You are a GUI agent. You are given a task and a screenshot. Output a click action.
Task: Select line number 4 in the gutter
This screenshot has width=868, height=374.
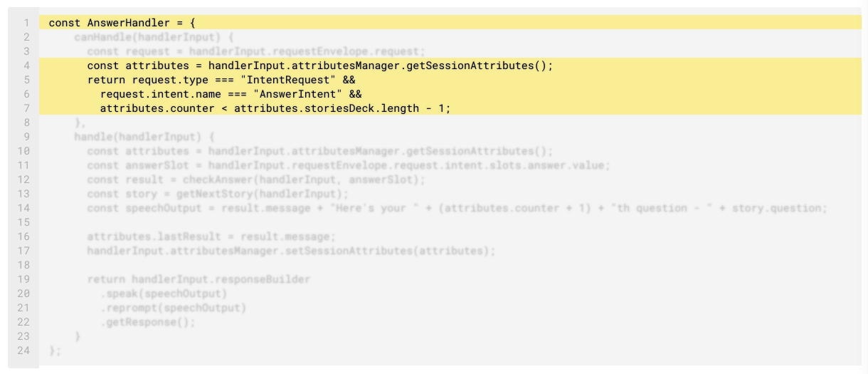point(26,66)
